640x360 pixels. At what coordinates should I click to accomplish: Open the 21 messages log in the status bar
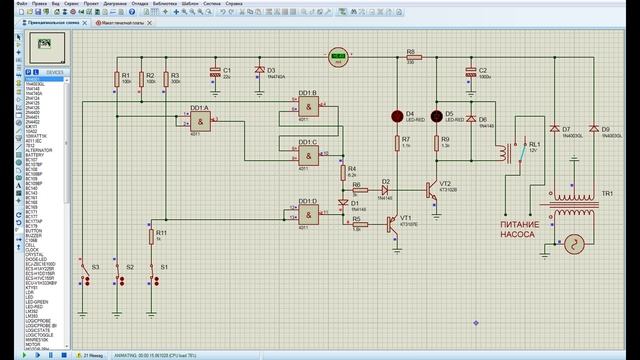pos(90,355)
